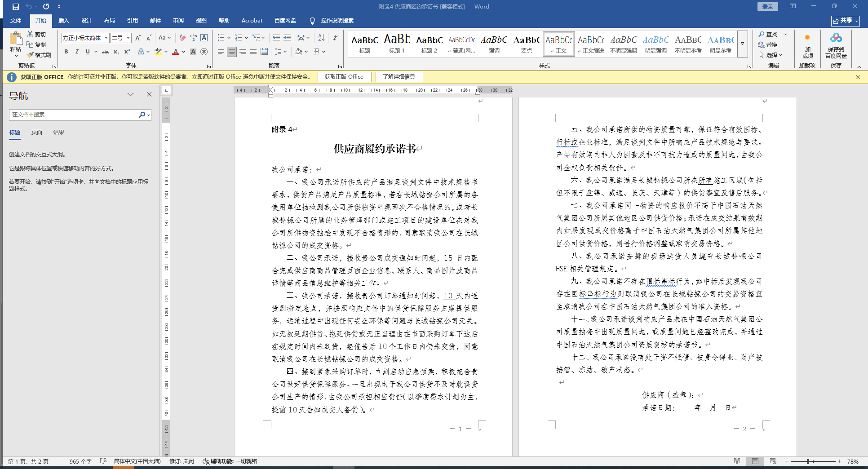This screenshot has height=469, width=868.
Task: Click the Save to Baidu Netdisk icon
Action: pos(836,46)
